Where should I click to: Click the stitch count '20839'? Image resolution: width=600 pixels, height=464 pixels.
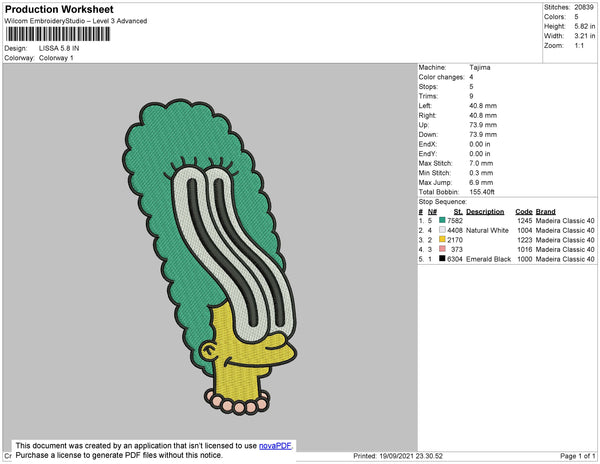[x=584, y=7]
